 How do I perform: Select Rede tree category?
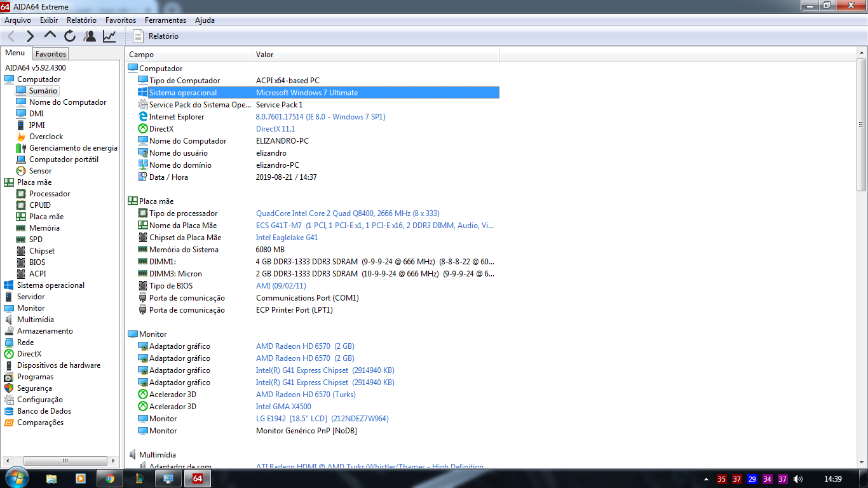(x=25, y=342)
